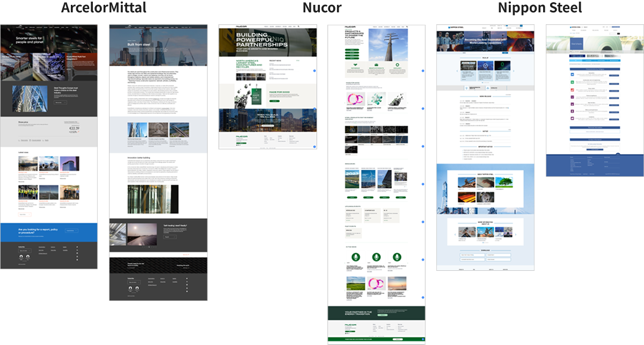Screen dimensions: 644x345
Task: Click the 'When you build, we all rise' banner
Action: [x=267, y=120]
